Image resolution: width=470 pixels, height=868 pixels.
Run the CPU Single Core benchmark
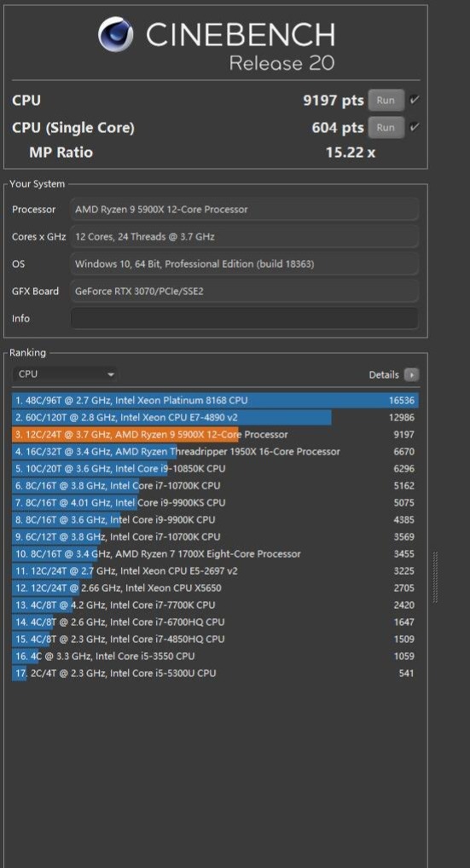(386, 127)
